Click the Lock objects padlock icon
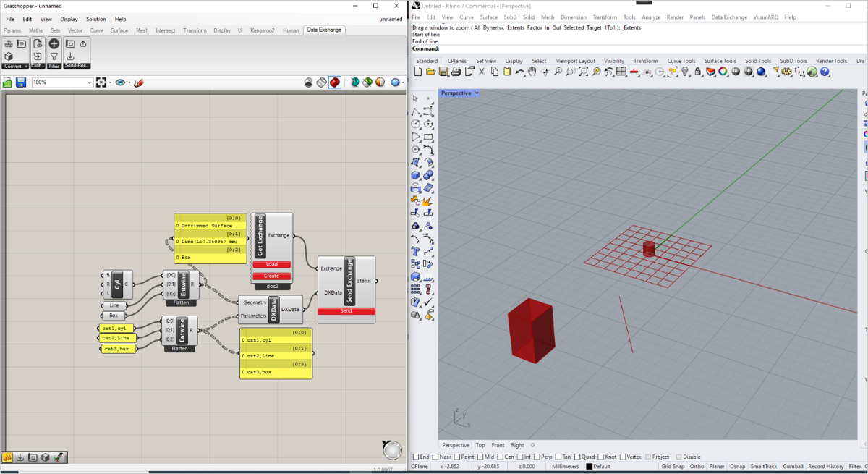868x474 pixels. [697, 72]
